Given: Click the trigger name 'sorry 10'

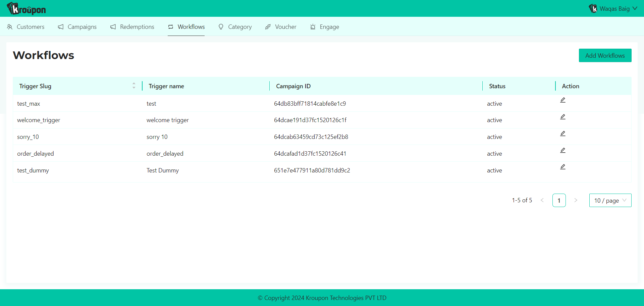Looking at the screenshot, I should coord(157,137).
